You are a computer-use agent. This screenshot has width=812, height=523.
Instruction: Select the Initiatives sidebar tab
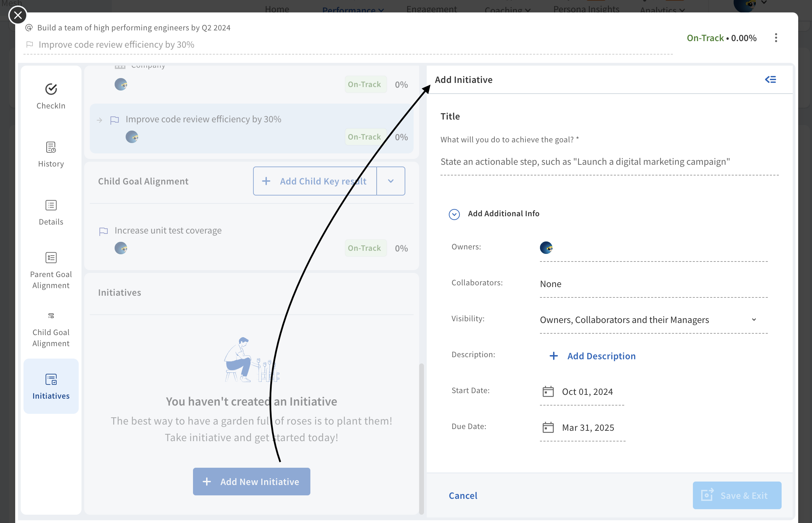pos(51,386)
